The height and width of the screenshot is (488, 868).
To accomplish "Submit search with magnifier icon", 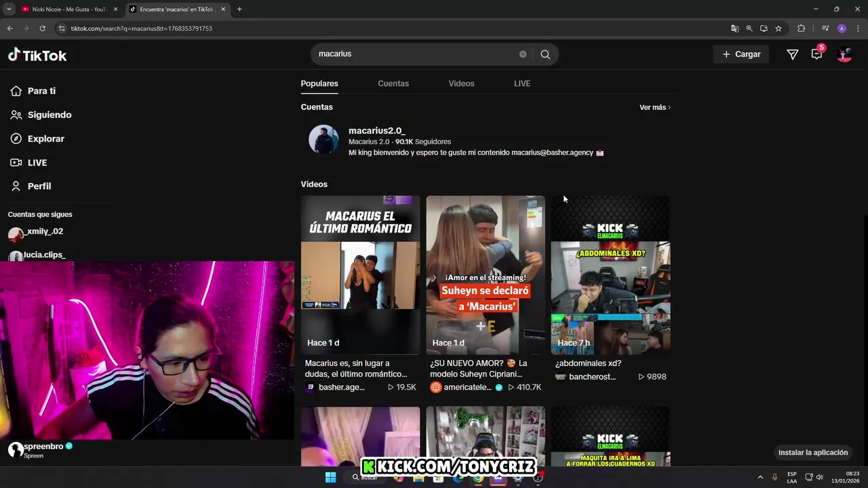I will 545,54.
